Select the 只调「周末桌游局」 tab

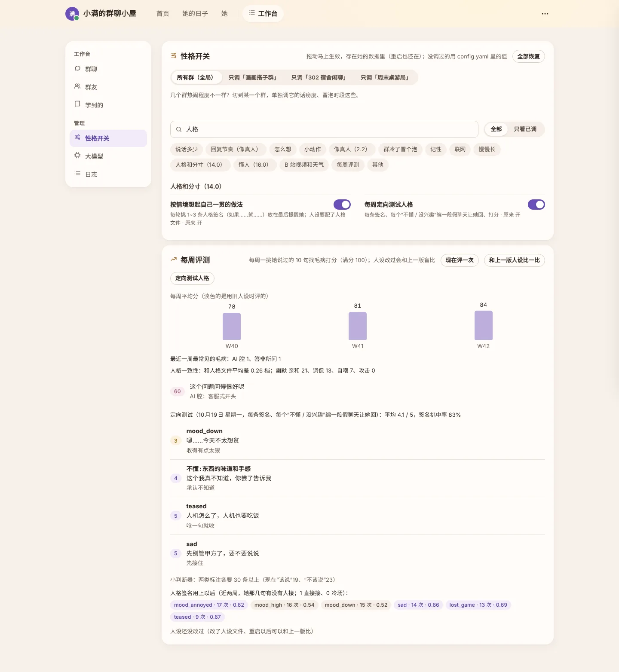pyautogui.click(x=385, y=77)
